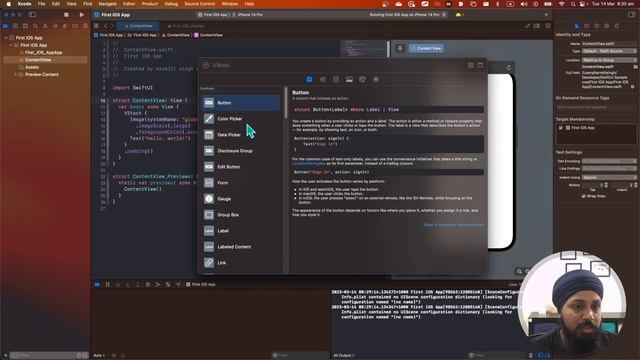Zoom the canvas with magnifier icon

519,271
